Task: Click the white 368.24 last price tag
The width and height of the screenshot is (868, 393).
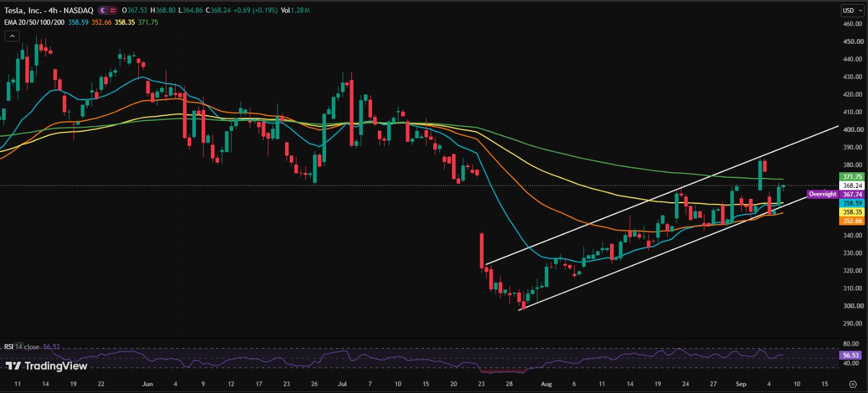Action: [852, 186]
